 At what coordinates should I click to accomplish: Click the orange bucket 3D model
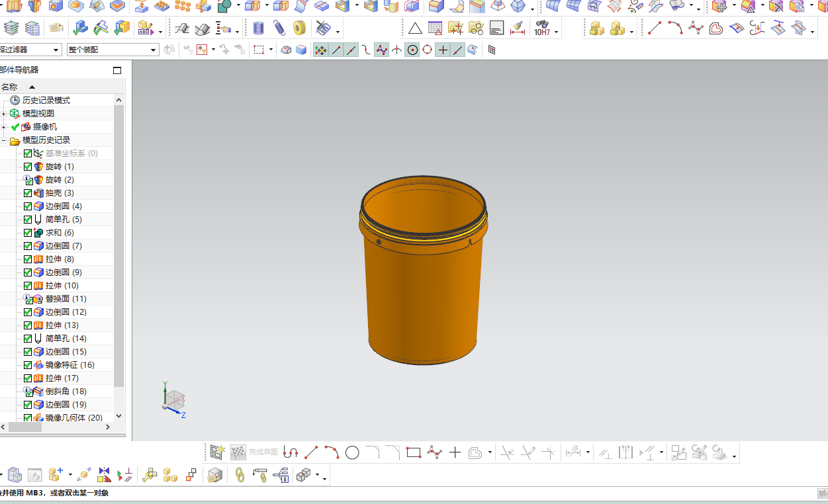[x=424, y=271]
